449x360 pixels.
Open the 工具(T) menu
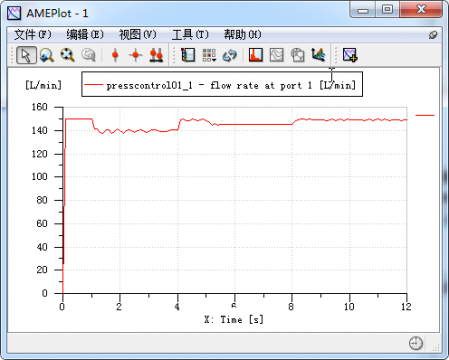[x=190, y=35]
